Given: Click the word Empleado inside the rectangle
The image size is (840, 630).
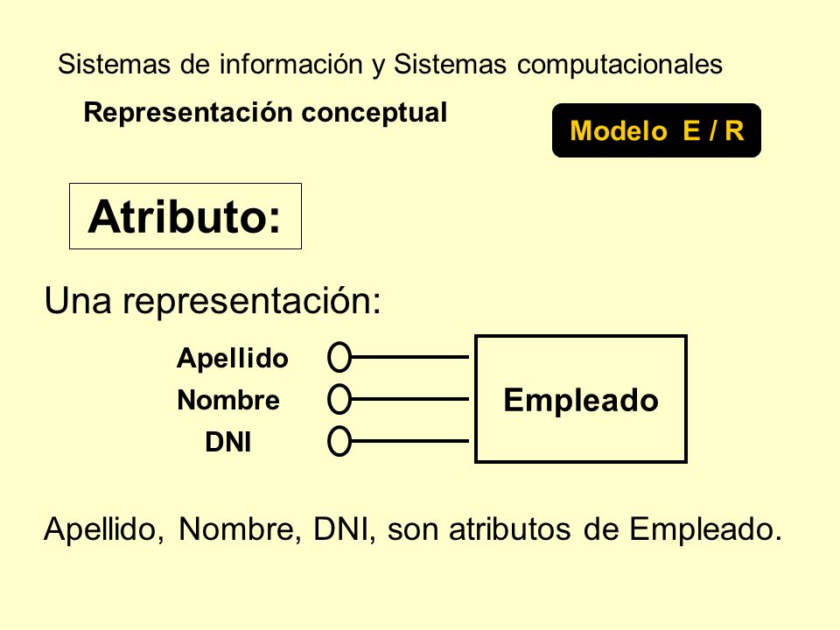Looking at the screenshot, I should (581, 400).
